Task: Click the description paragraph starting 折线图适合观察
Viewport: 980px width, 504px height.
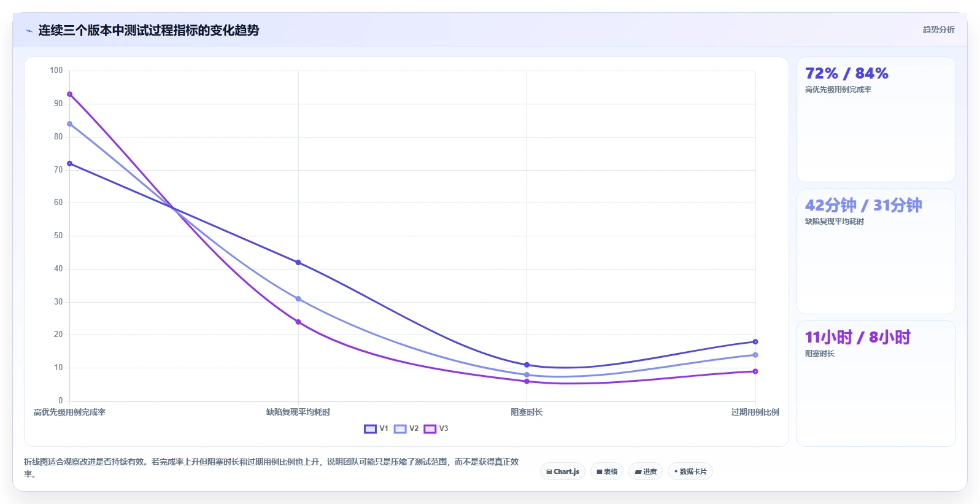Action: point(271,468)
